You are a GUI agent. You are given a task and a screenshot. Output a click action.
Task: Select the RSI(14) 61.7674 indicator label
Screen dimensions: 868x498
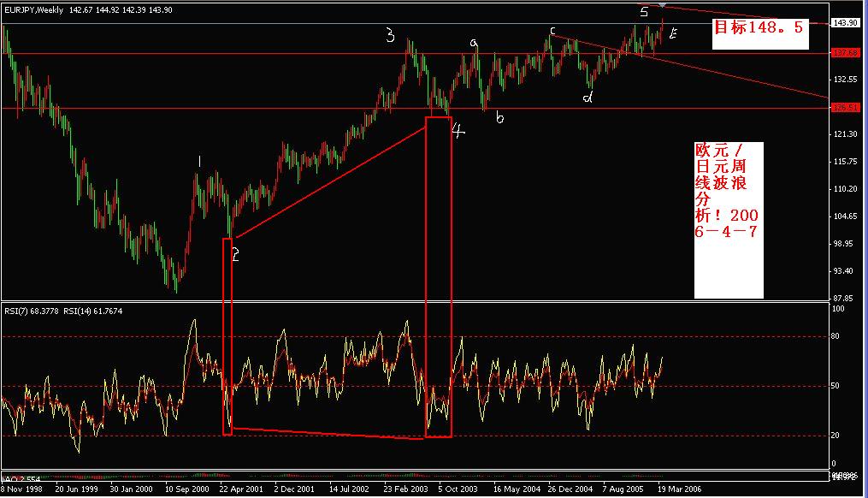coord(94,311)
